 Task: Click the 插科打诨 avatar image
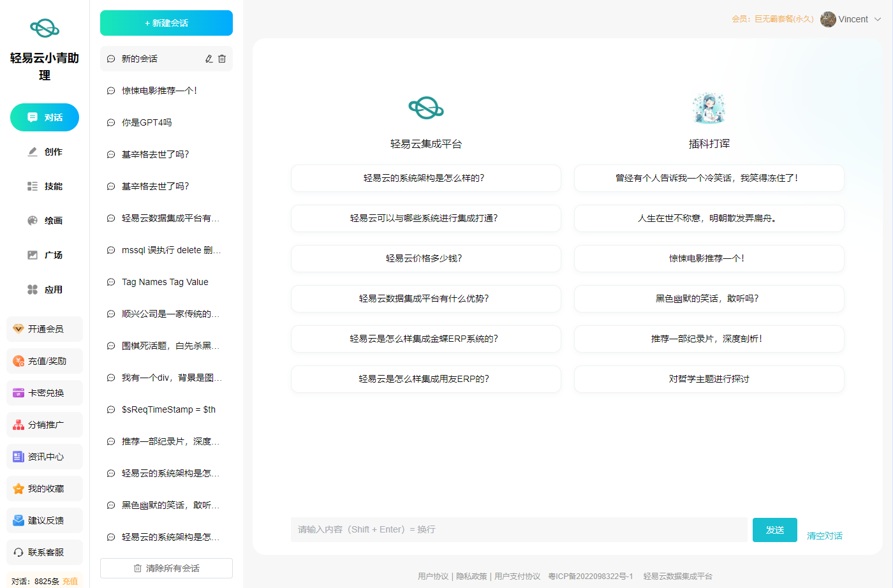[709, 108]
